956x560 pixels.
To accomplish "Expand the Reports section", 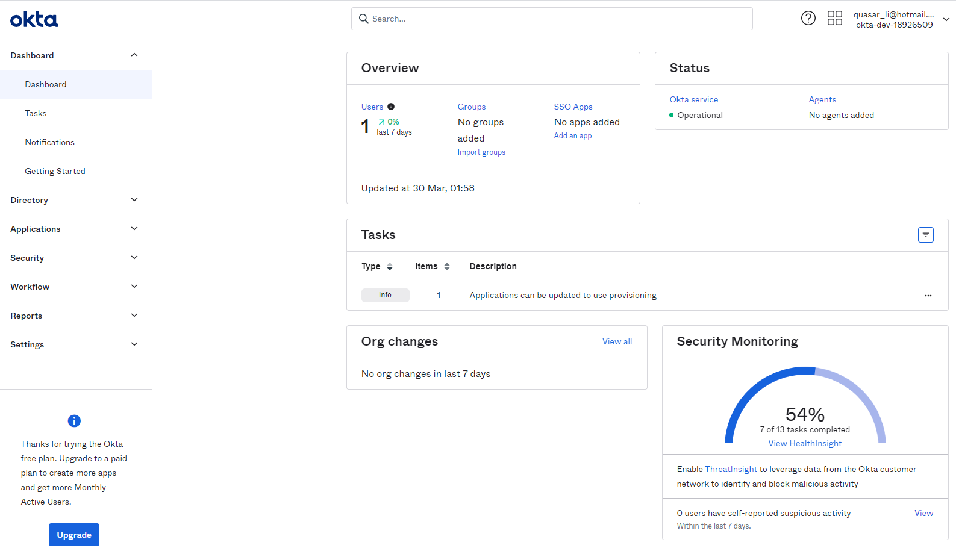I will coord(134,316).
